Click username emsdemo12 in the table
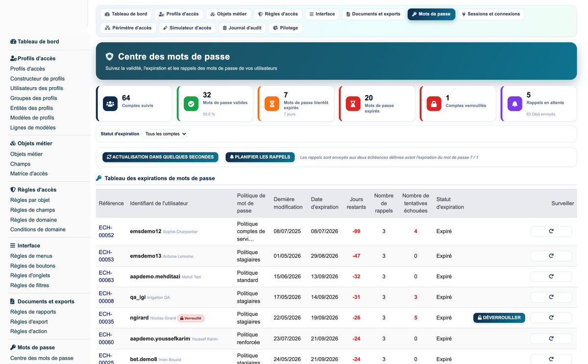 coord(146,231)
